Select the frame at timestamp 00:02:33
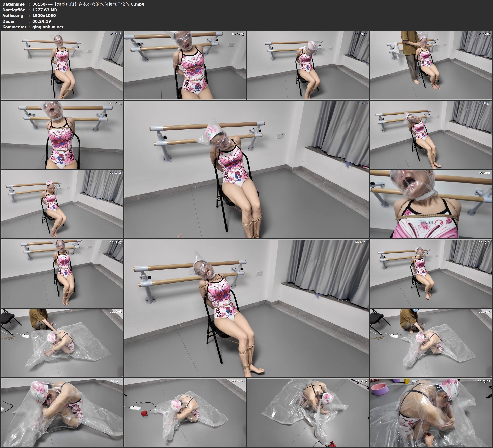This screenshot has height=448, width=493. pyautogui.click(x=185, y=65)
